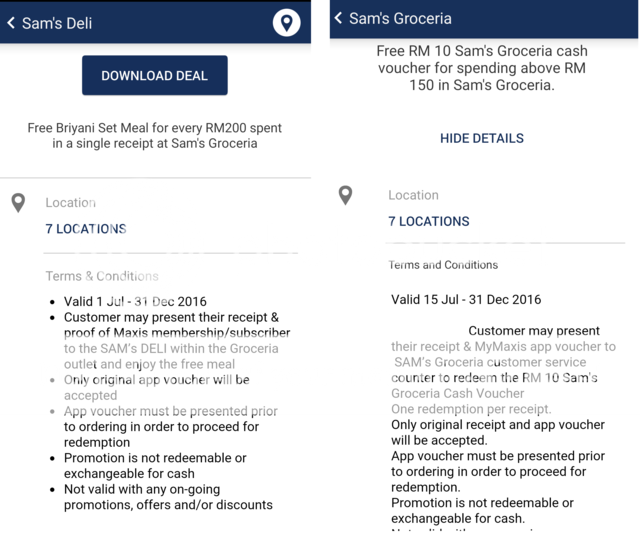Click the gray location pin under Sam's Deli

click(x=18, y=203)
